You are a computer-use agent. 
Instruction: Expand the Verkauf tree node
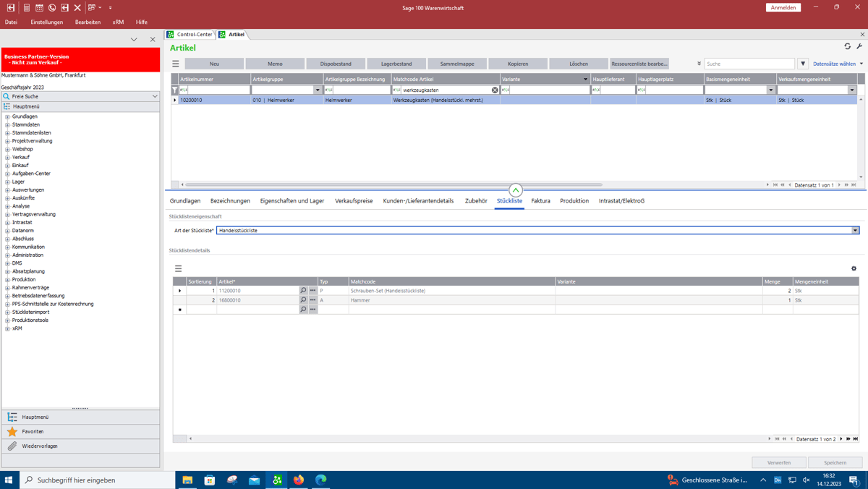(x=7, y=157)
